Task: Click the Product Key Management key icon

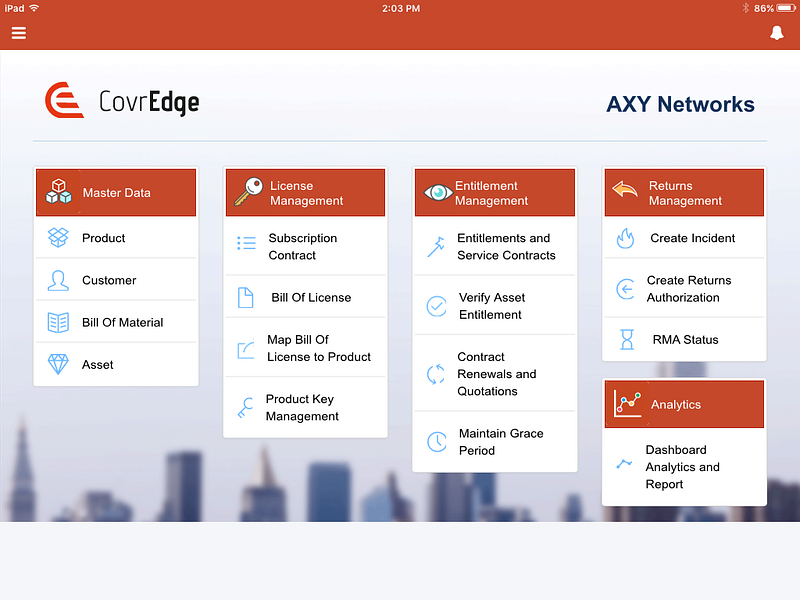Action: (245, 408)
